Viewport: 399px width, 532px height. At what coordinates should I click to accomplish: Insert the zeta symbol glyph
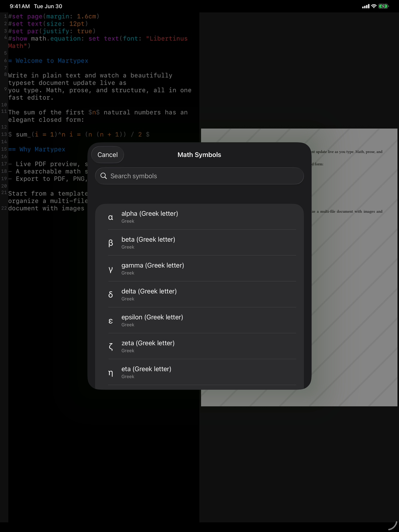(x=111, y=346)
